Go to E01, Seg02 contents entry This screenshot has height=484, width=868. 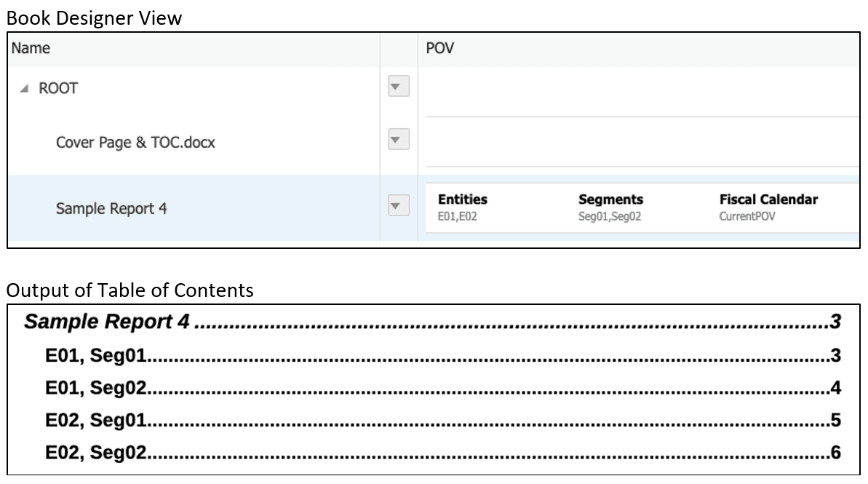coord(97,388)
